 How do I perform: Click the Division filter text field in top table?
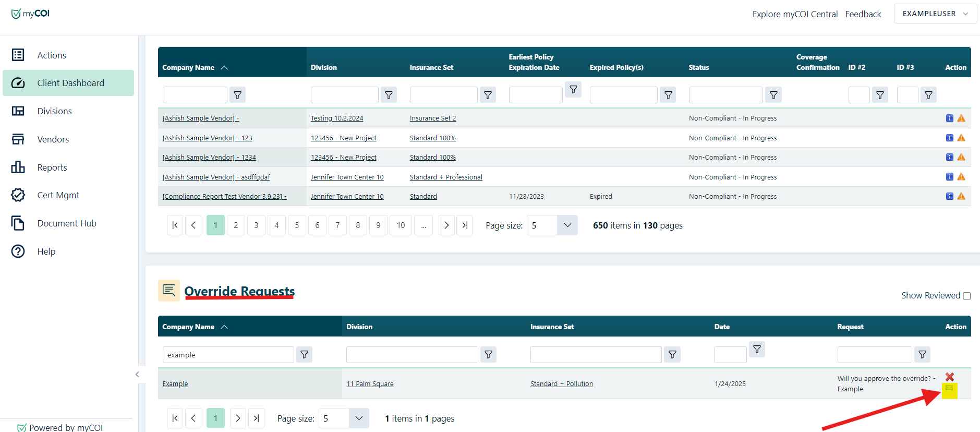click(x=344, y=95)
